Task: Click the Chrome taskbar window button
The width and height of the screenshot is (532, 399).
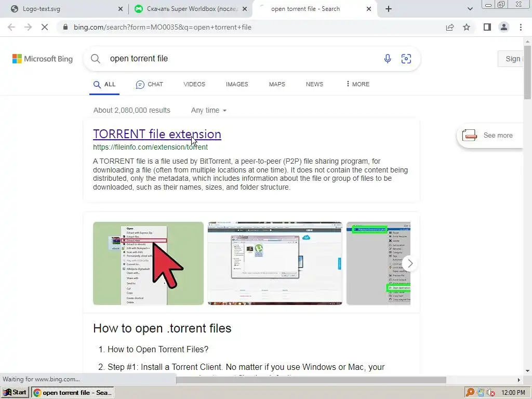Action: [x=73, y=393]
